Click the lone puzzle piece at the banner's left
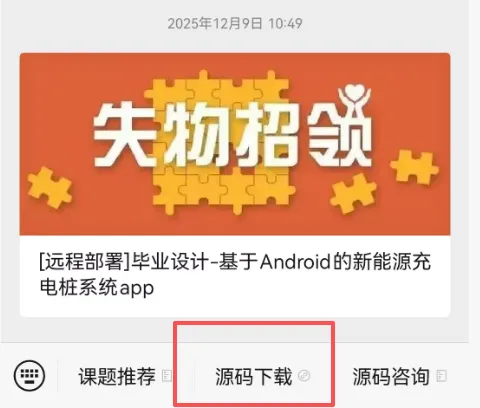The width and height of the screenshot is (480, 408). [x=50, y=187]
